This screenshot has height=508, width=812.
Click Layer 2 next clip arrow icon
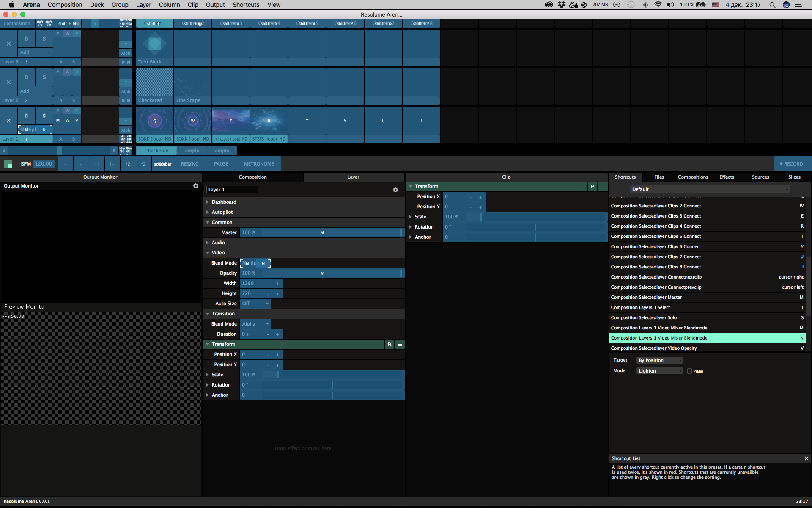[129, 100]
